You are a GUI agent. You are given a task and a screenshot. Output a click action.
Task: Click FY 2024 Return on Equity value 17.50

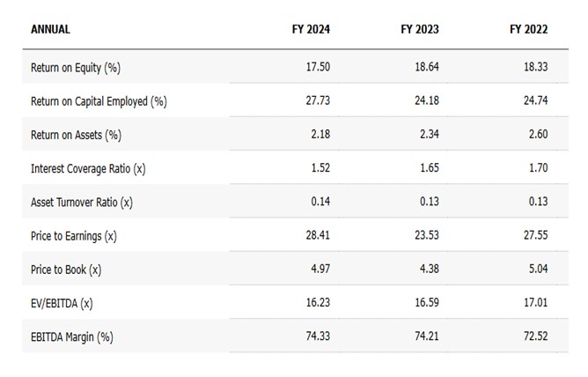(317, 68)
